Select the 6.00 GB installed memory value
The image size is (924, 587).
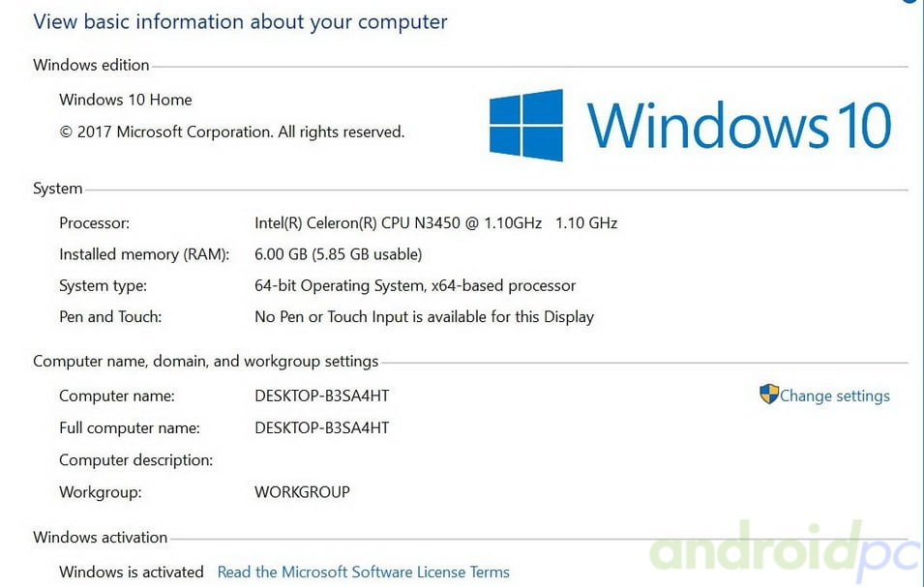click(x=339, y=254)
